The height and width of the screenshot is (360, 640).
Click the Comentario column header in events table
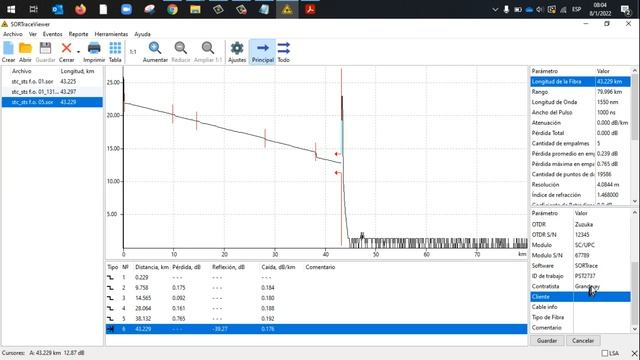[320, 267]
